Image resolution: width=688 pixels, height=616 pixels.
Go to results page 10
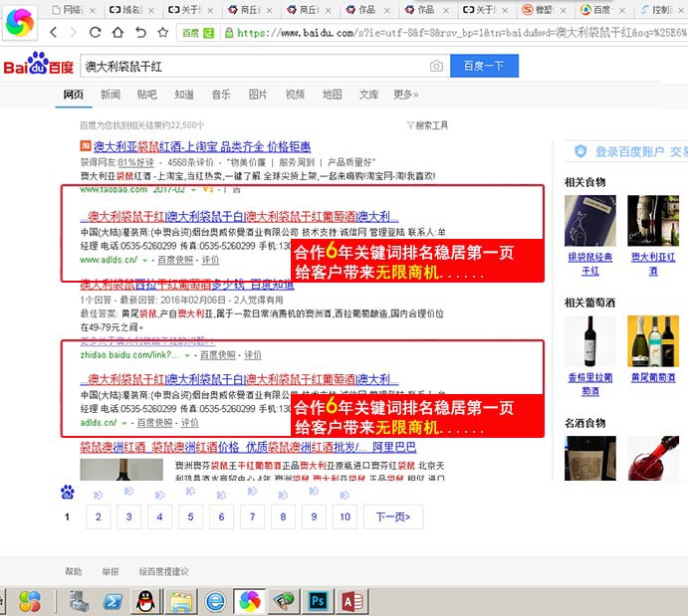tap(344, 516)
